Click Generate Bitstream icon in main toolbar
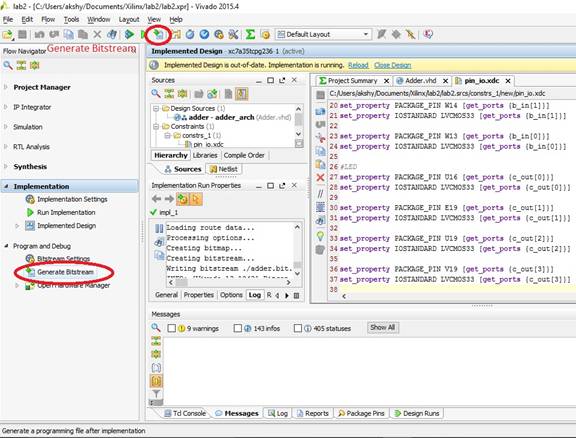The height and width of the screenshot is (438, 576). click(x=158, y=35)
